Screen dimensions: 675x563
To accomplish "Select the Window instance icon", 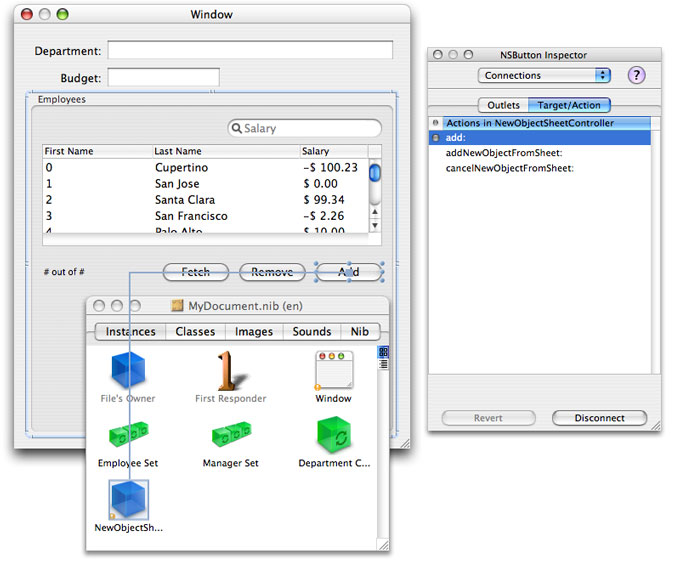I will tap(334, 370).
